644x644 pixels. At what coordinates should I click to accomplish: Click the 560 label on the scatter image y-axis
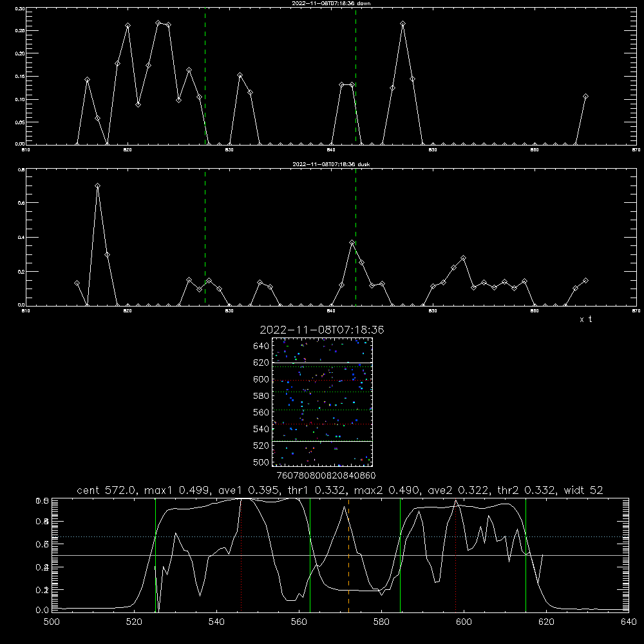click(x=261, y=412)
